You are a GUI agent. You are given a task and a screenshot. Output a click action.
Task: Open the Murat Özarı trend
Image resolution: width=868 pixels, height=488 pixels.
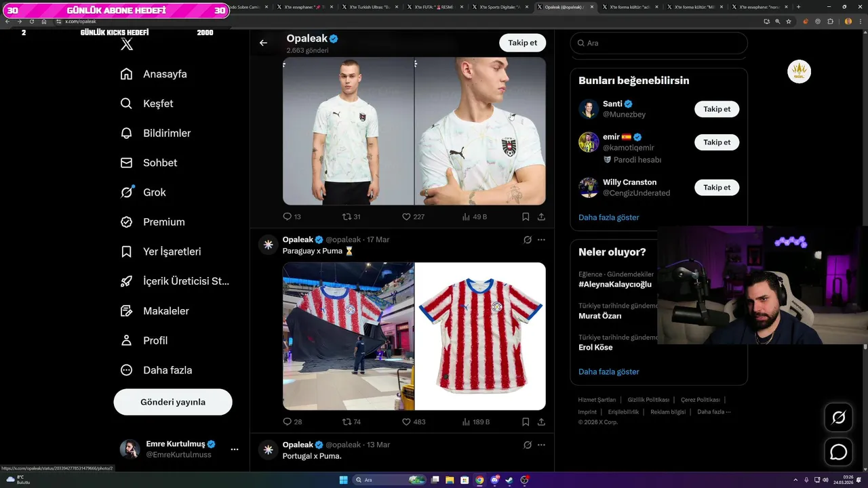[x=600, y=316]
